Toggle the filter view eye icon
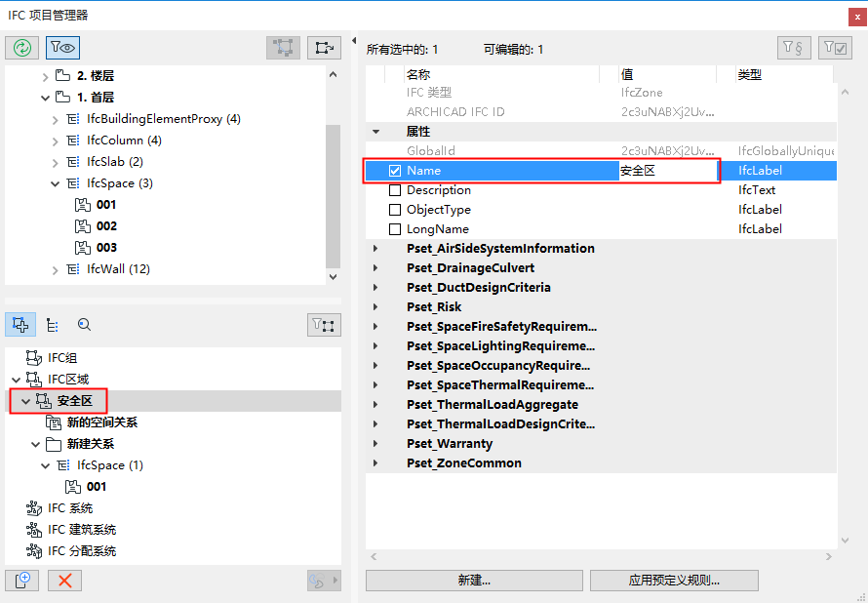The height and width of the screenshot is (603, 868). (x=60, y=47)
